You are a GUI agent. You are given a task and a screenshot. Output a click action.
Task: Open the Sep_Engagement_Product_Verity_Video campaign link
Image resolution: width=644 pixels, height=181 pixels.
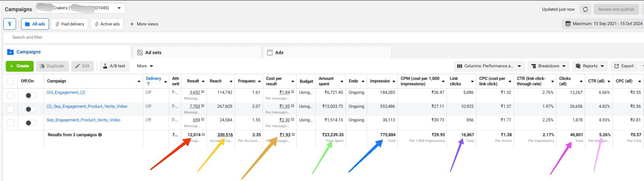pos(83,120)
